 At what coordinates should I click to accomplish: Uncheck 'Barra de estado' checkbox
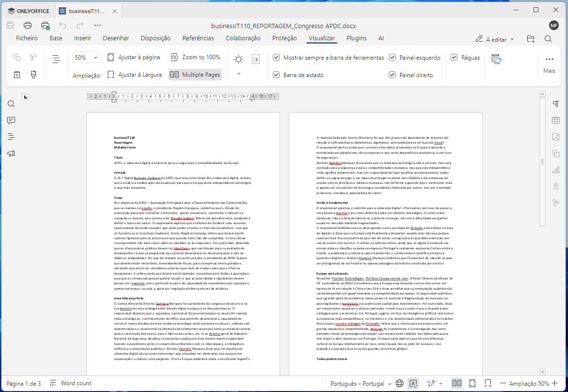276,75
